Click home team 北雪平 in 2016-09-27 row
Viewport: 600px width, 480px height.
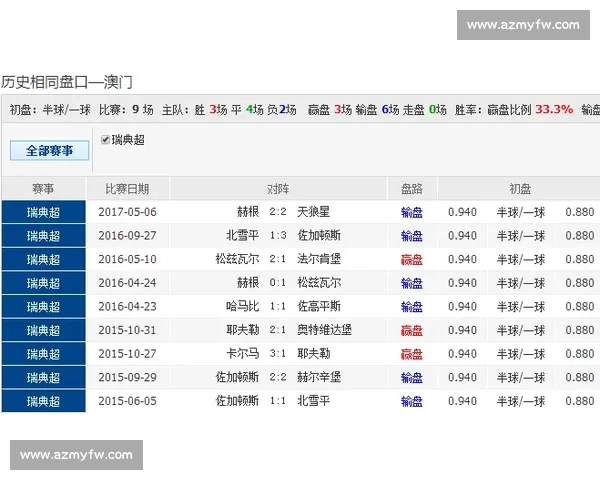pyautogui.click(x=243, y=235)
